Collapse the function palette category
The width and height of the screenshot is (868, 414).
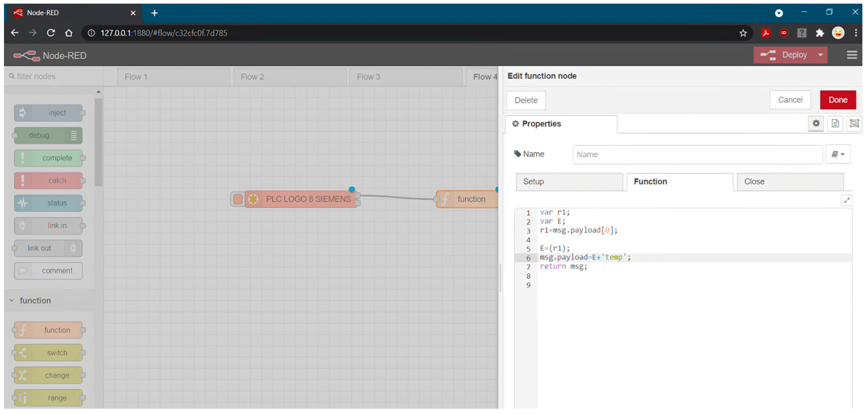pyautogui.click(x=12, y=301)
